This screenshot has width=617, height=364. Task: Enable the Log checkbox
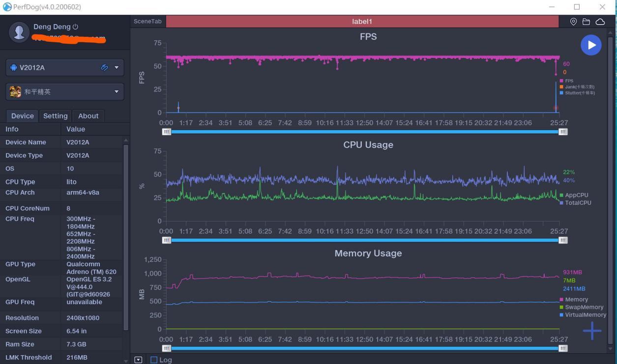(x=154, y=360)
